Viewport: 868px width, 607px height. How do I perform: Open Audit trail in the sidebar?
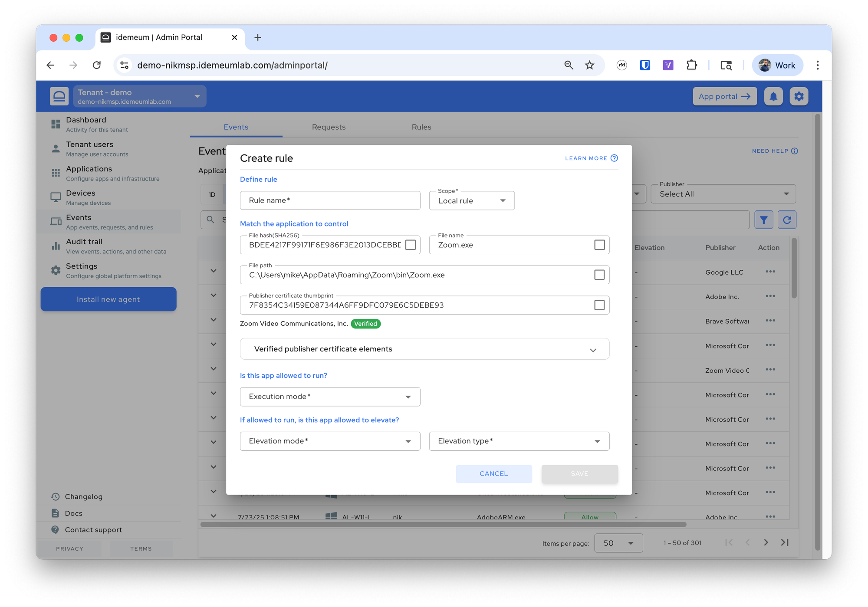tap(108, 246)
